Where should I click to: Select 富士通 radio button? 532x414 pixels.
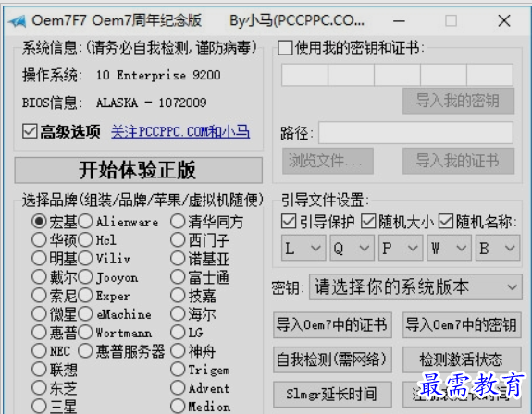coord(178,277)
